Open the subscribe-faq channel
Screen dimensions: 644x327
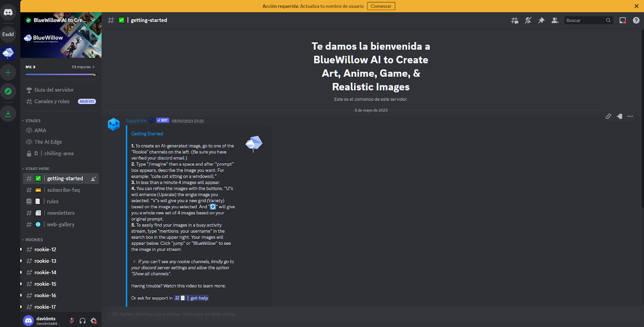[x=61, y=190]
